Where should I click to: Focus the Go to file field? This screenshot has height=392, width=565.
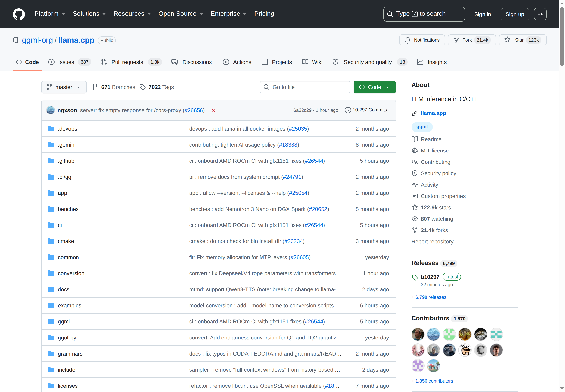coord(305,87)
